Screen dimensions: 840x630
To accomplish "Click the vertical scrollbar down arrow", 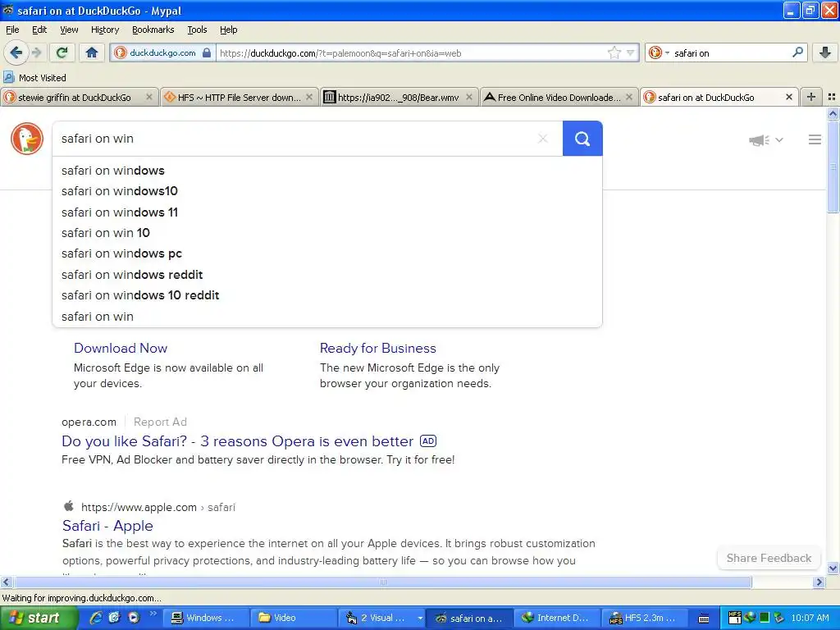I will coord(833,568).
